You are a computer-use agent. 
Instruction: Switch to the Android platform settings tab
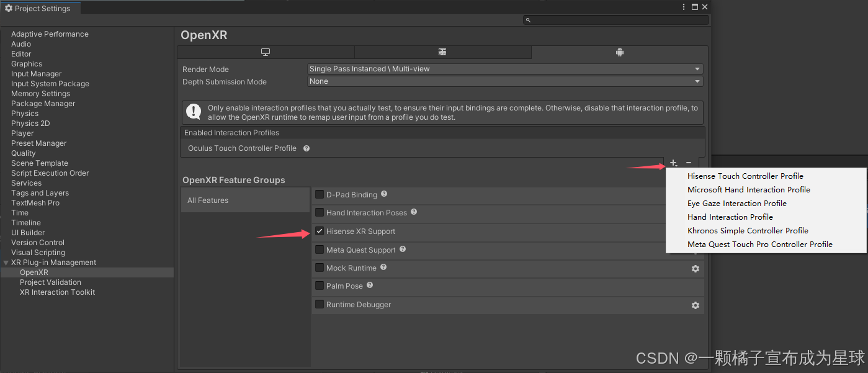(619, 52)
